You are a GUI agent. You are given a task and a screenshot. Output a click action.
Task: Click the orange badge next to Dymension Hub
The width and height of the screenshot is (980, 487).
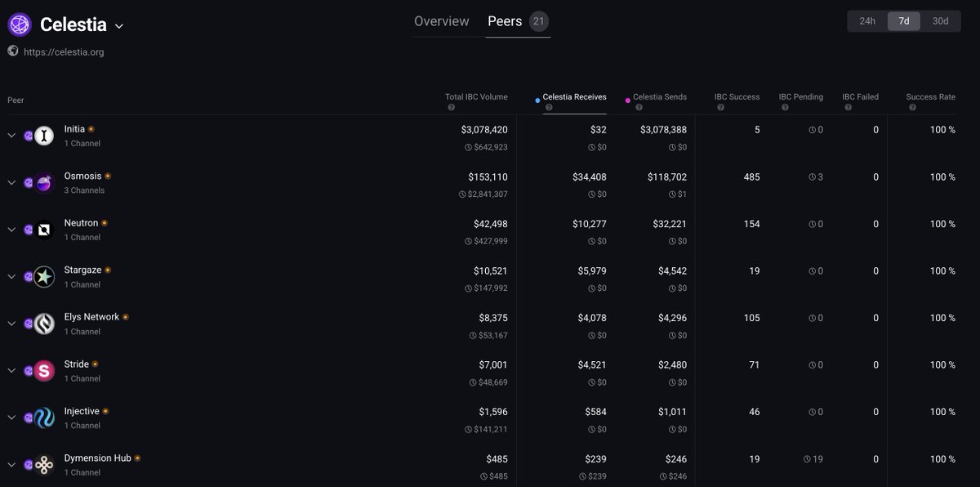(x=138, y=458)
